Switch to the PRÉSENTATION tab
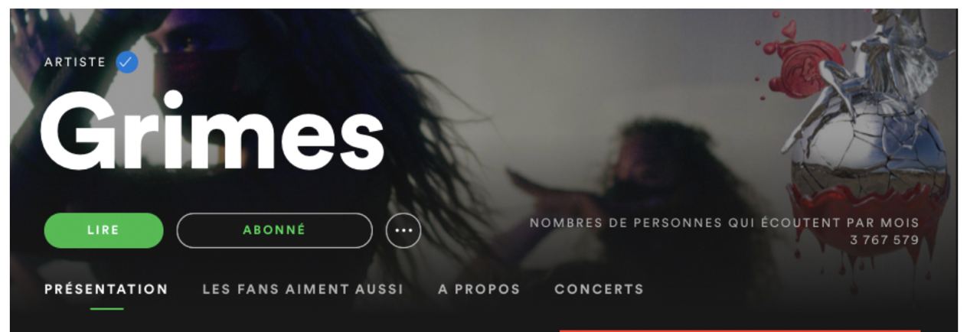This screenshot has height=332, width=980. (x=106, y=289)
